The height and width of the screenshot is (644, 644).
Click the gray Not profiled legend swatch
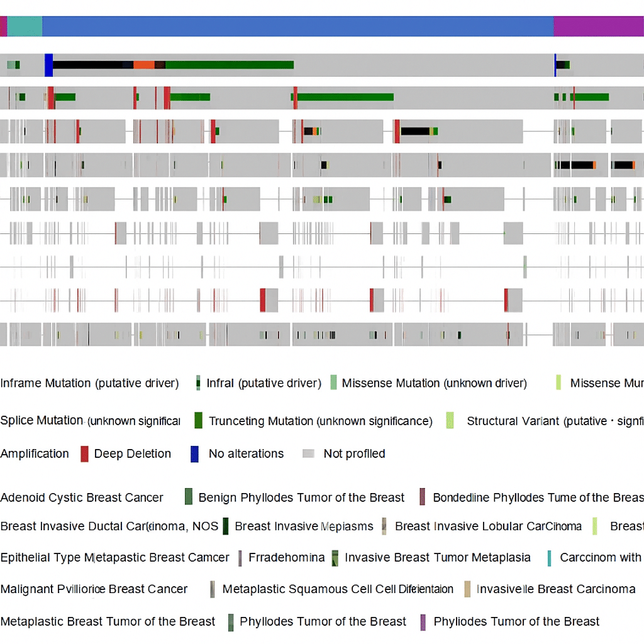[308, 454]
